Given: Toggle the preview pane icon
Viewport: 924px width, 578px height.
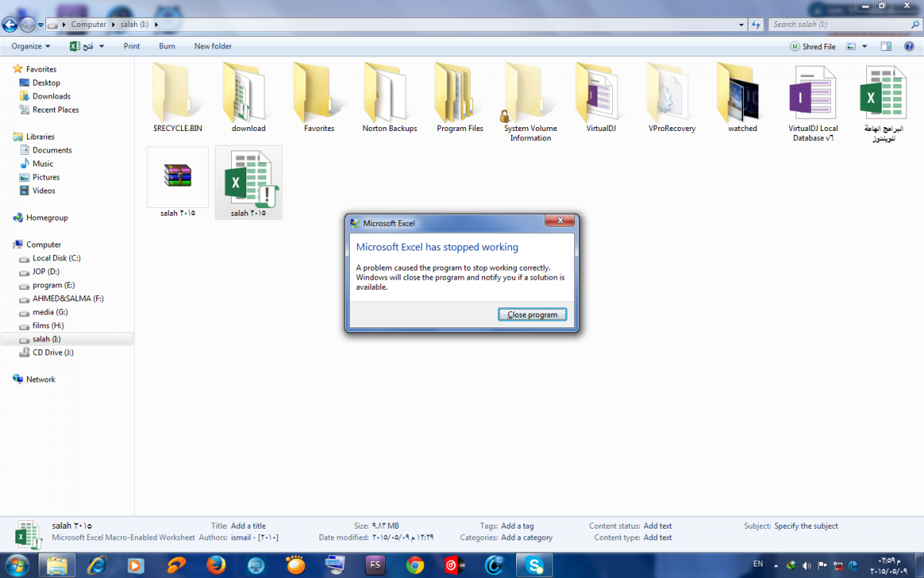Looking at the screenshot, I should click(886, 46).
